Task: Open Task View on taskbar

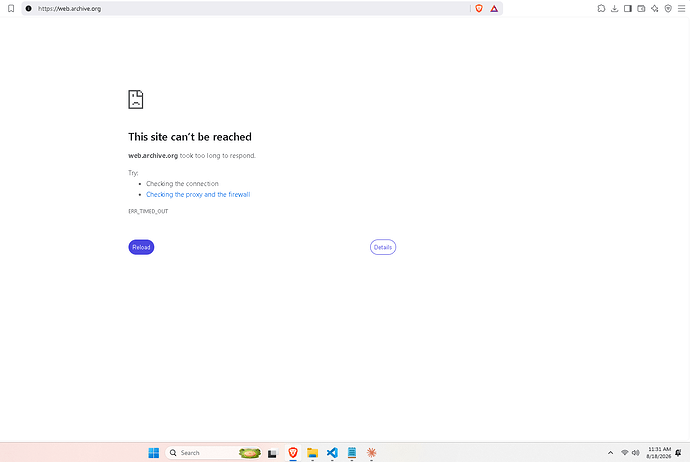Action: pos(273,453)
